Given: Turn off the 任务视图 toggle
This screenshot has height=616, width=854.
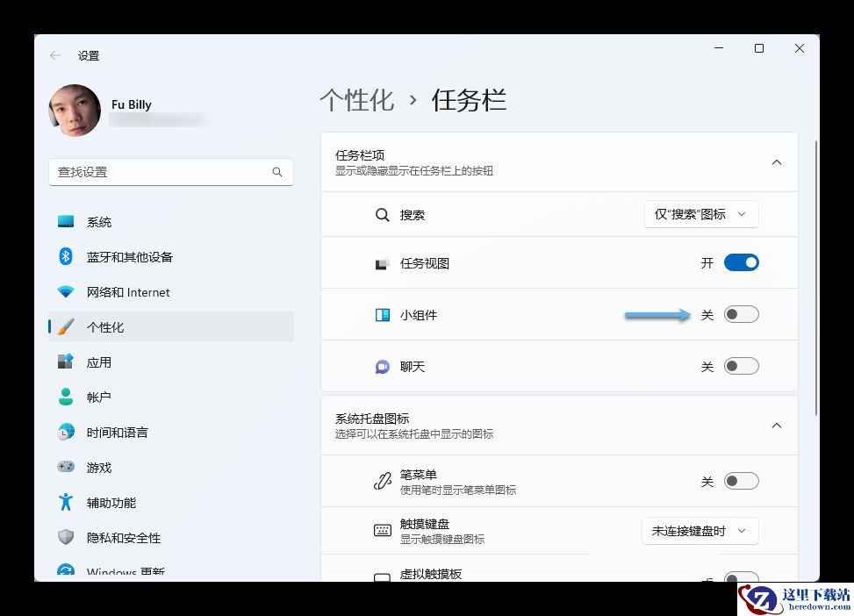Looking at the screenshot, I should point(742,262).
